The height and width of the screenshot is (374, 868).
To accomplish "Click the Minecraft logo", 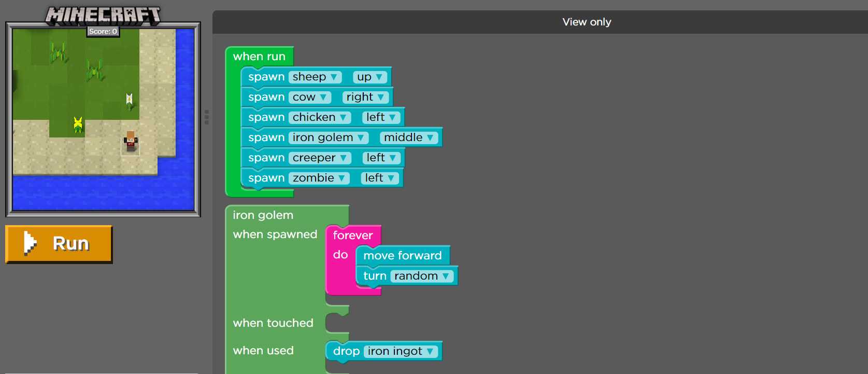I will coord(103,16).
